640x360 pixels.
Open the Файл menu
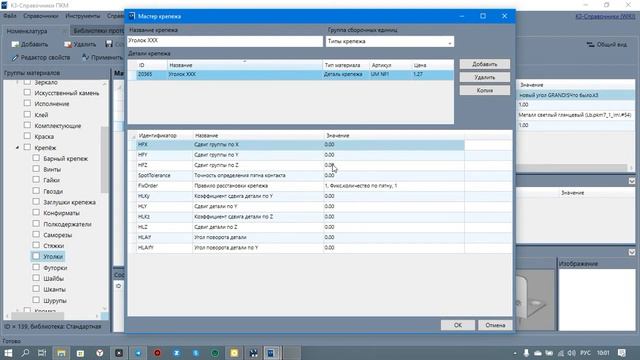(x=10, y=16)
